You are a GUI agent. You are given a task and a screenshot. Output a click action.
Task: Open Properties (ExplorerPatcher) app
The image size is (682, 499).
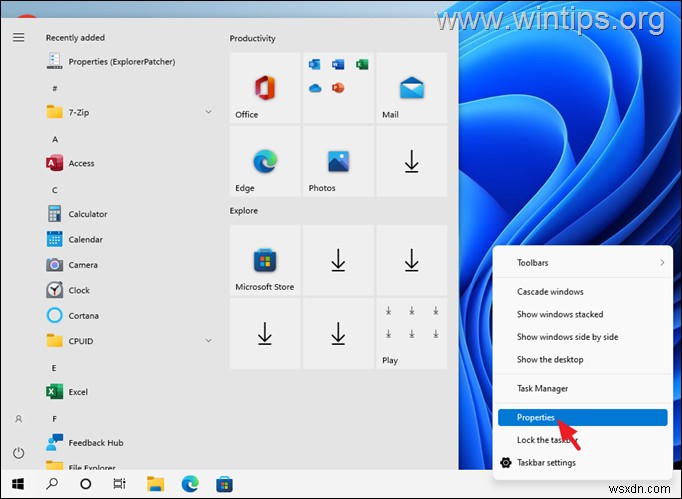(110, 62)
